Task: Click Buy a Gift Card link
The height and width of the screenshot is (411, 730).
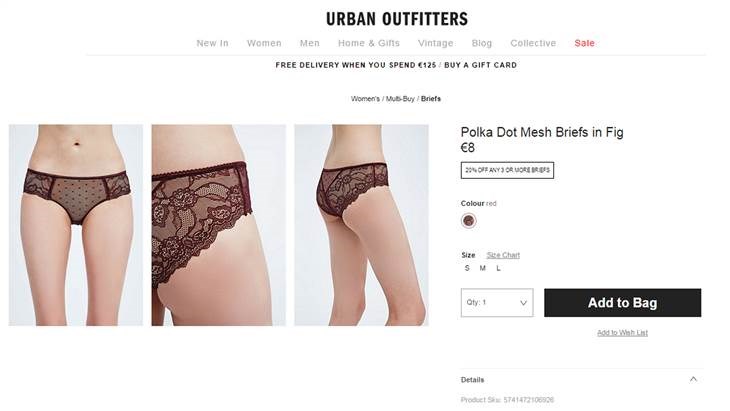Action: coord(480,65)
